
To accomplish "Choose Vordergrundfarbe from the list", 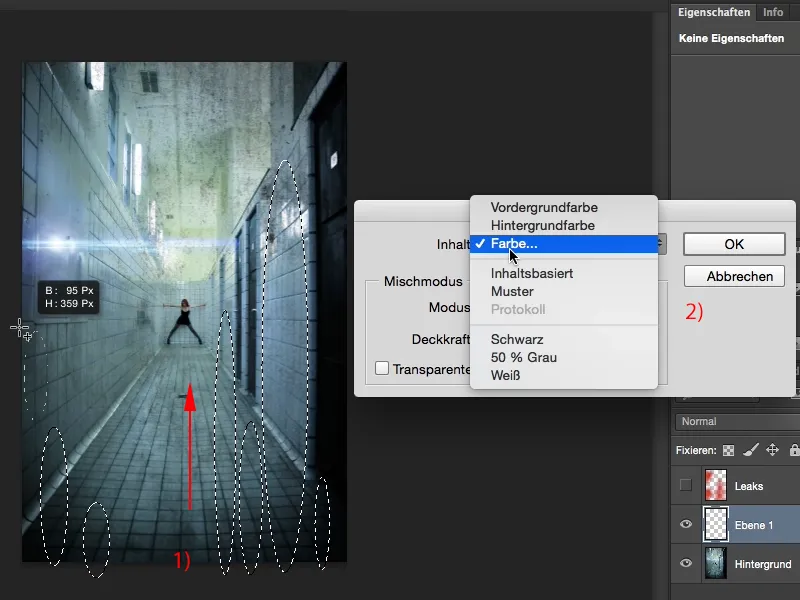I will click(x=544, y=207).
